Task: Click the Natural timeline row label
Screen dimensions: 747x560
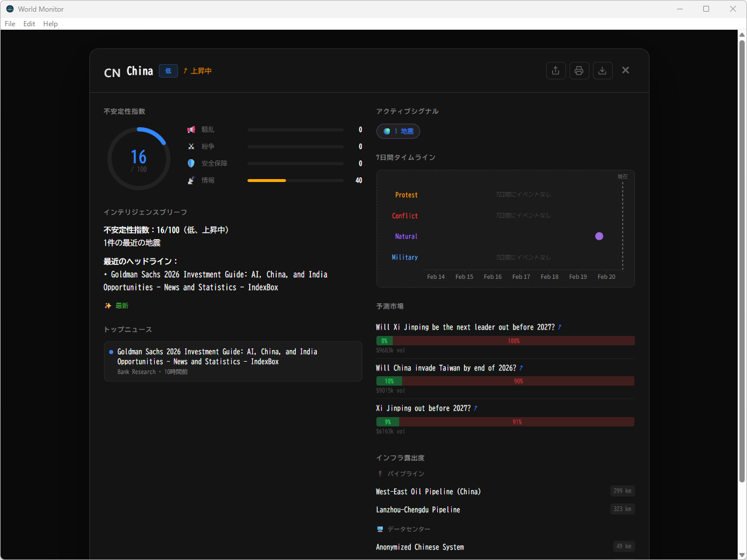Action: 406,236
